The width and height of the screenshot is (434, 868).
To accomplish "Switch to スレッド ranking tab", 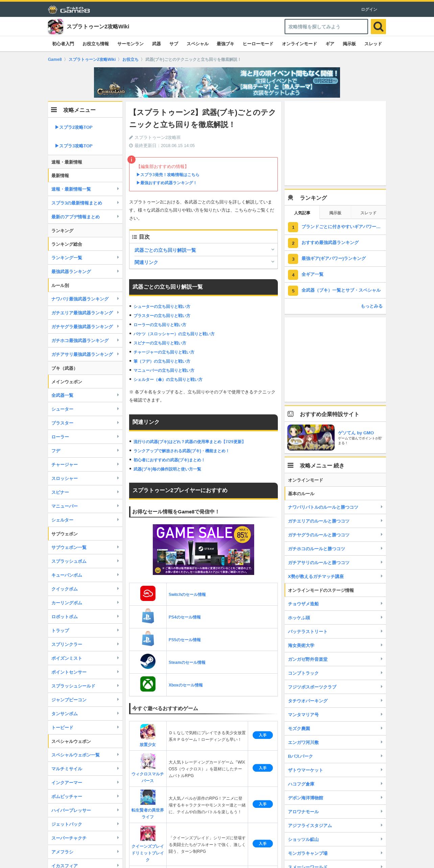I will (x=368, y=213).
